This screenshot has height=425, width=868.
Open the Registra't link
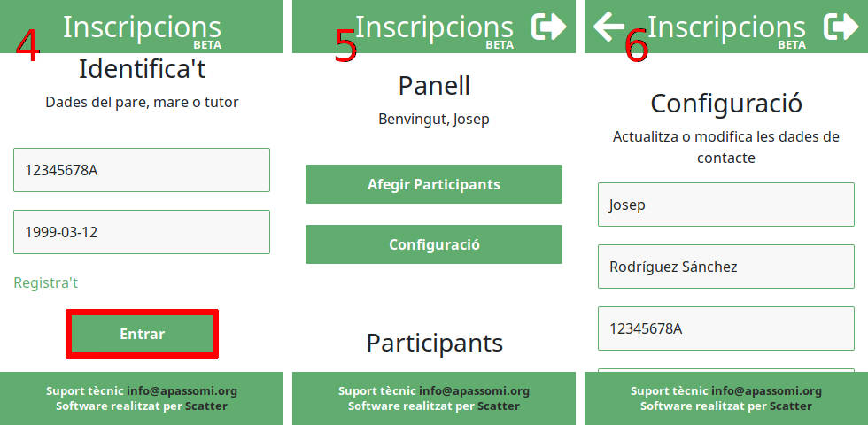point(46,282)
